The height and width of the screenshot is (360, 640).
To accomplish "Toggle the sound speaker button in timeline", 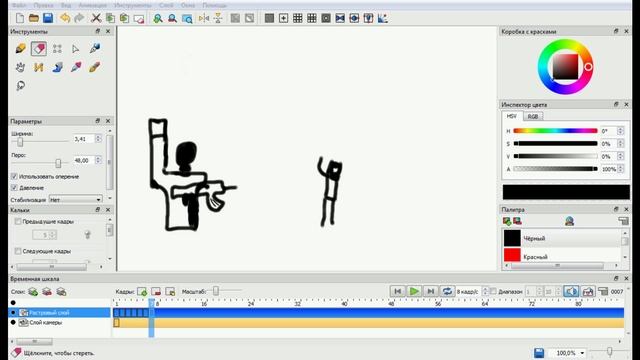I will pos(571,291).
